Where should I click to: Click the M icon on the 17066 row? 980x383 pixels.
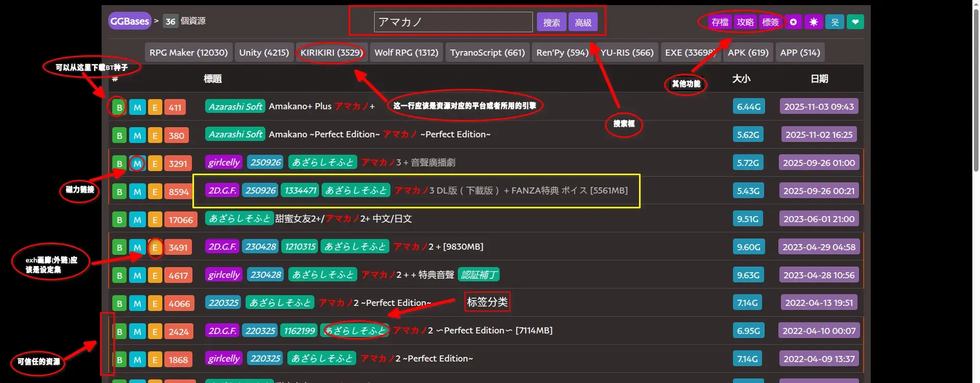(x=137, y=220)
